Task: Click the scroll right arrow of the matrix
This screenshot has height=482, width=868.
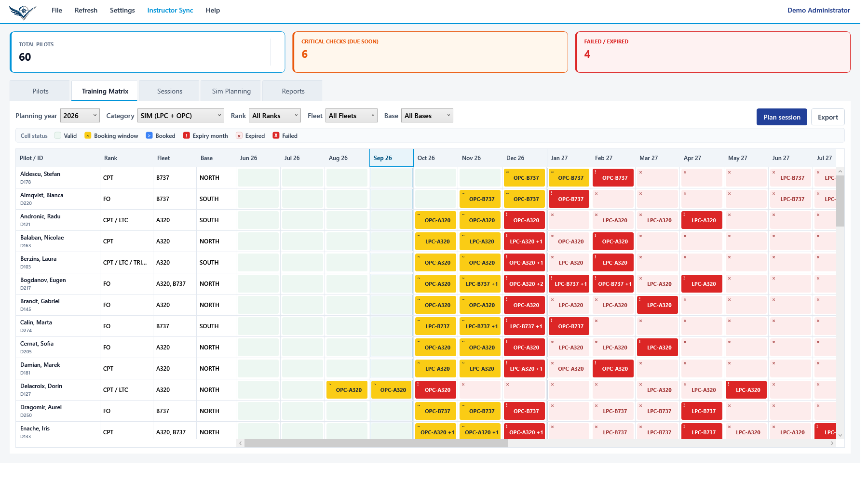Action: tap(832, 443)
